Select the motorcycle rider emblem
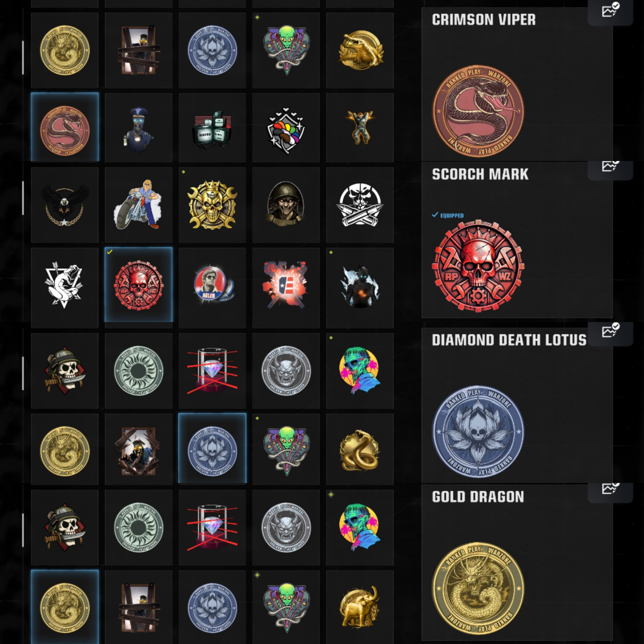 click(138, 205)
